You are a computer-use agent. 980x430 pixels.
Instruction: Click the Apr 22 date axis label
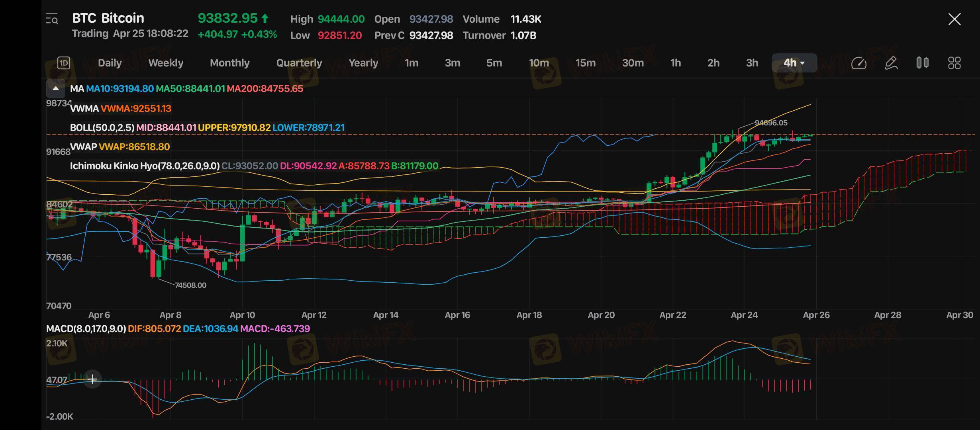(x=673, y=315)
